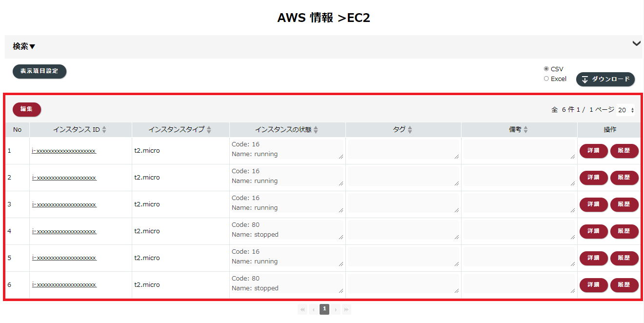Image resolution: width=644 pixels, height=323 pixels.
Task: Click the タグ text area in row 2
Action: [403, 176]
